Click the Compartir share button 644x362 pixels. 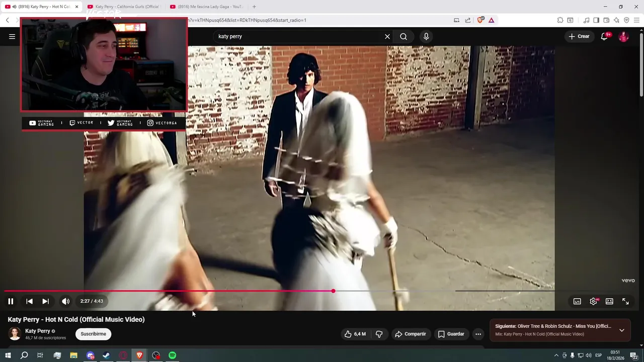pyautogui.click(x=411, y=334)
